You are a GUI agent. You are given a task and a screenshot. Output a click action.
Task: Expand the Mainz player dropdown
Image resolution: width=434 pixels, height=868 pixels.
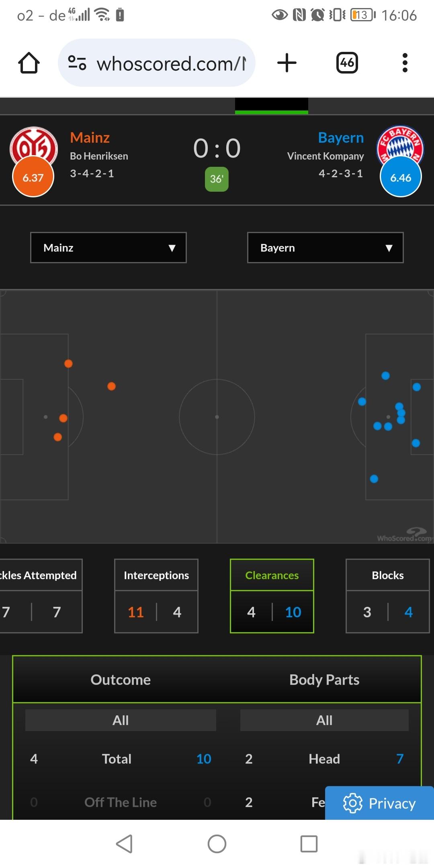point(108,248)
